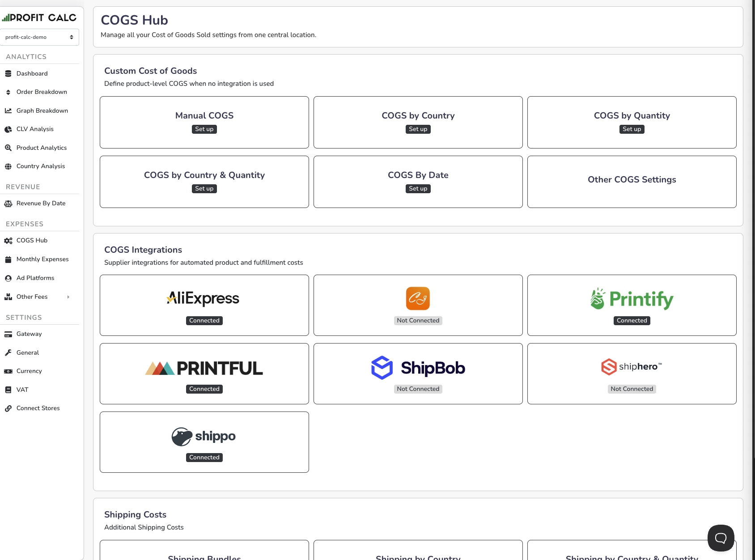Open Product Analytics page
Screen dimensions: 755x560
coord(42,148)
